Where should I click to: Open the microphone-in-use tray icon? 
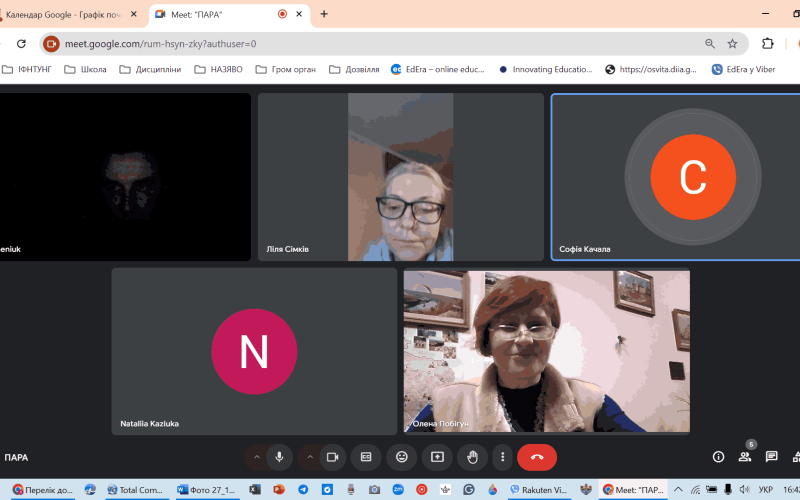click(728, 490)
